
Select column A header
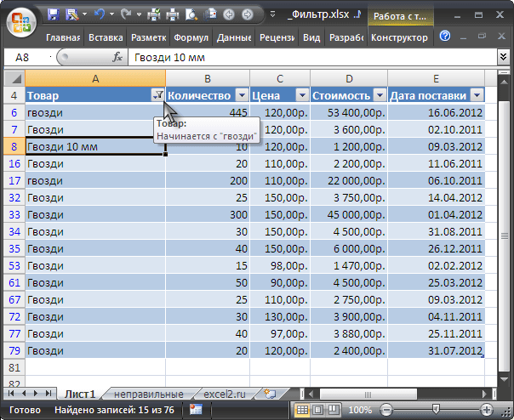point(95,78)
